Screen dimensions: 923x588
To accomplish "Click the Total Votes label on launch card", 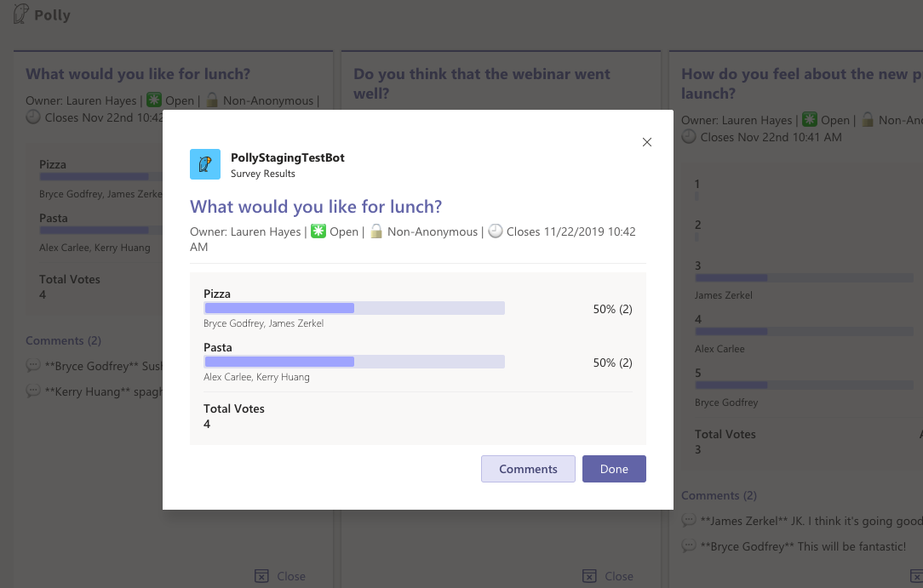I will [725, 435].
